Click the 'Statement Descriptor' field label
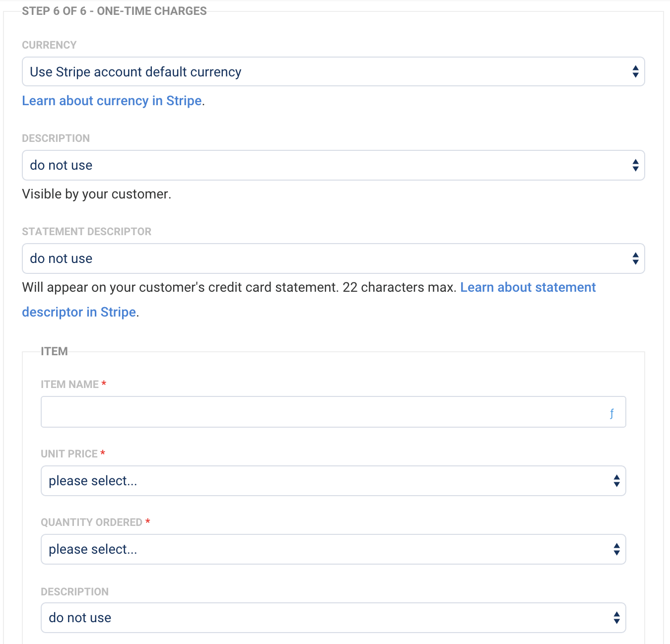The image size is (670, 644). [86, 232]
